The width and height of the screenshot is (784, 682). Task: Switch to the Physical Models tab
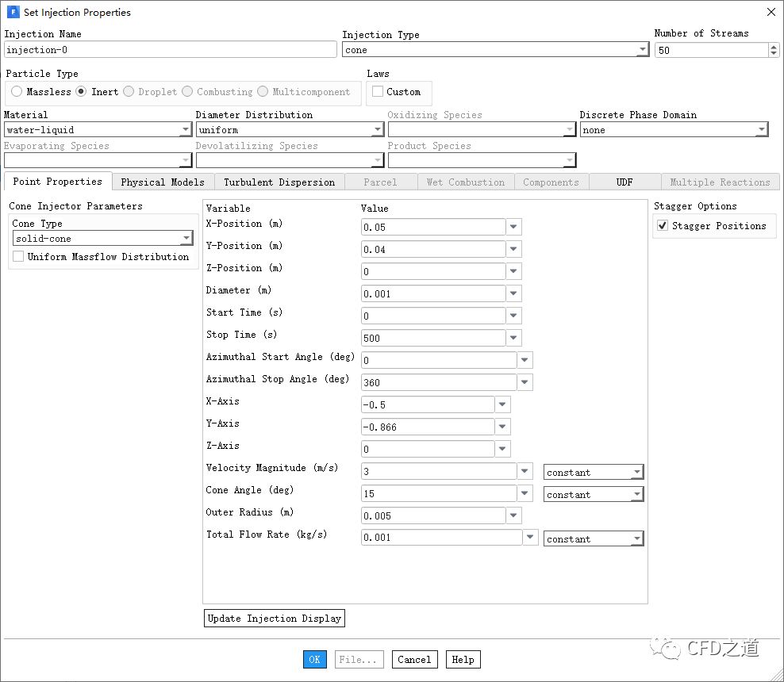[163, 182]
